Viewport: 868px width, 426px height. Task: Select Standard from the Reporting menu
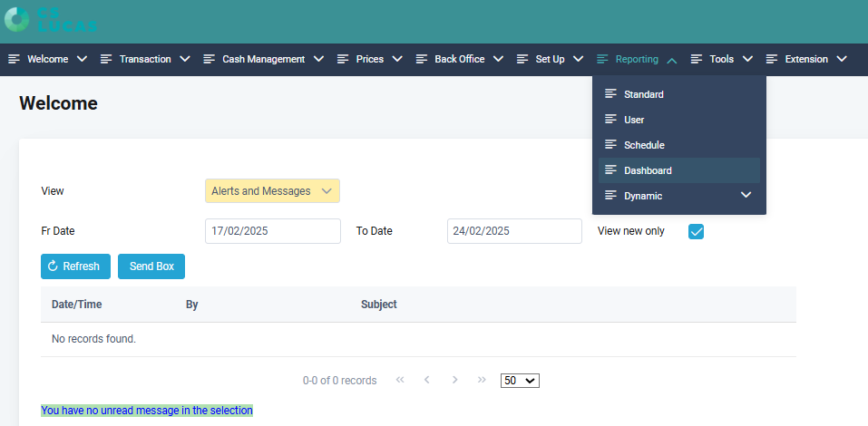643,94
